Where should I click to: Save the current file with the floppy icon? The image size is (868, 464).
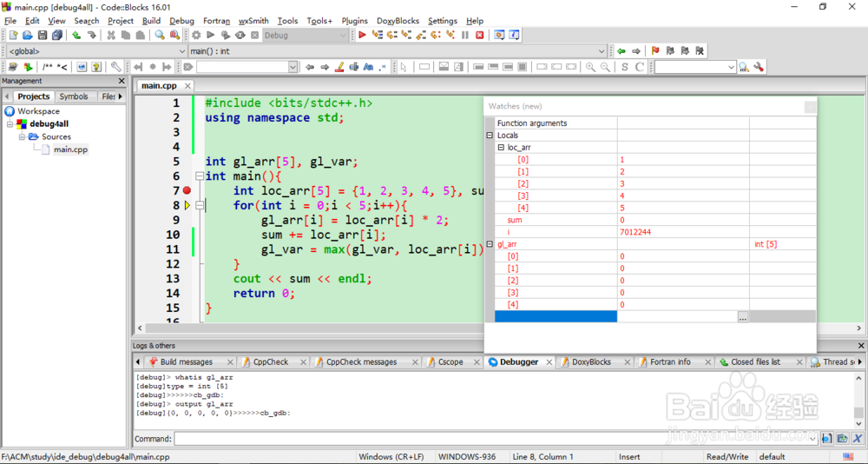click(43, 35)
